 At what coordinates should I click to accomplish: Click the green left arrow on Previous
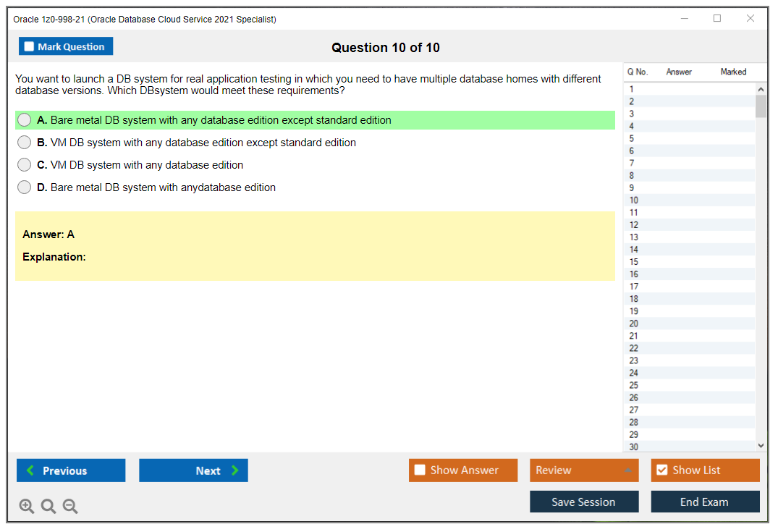30,470
